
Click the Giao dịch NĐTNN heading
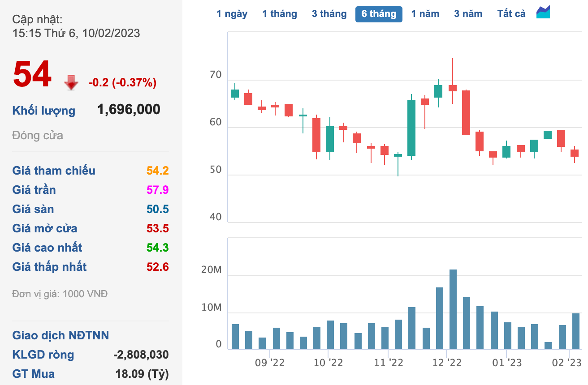[61, 335]
